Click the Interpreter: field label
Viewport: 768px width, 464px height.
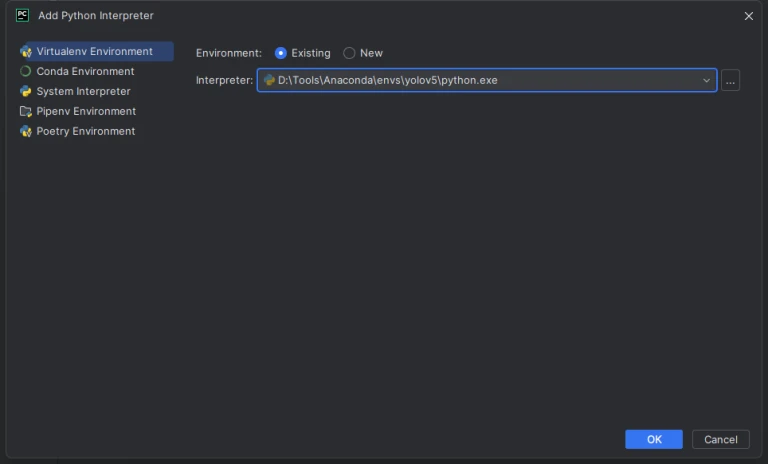224,80
